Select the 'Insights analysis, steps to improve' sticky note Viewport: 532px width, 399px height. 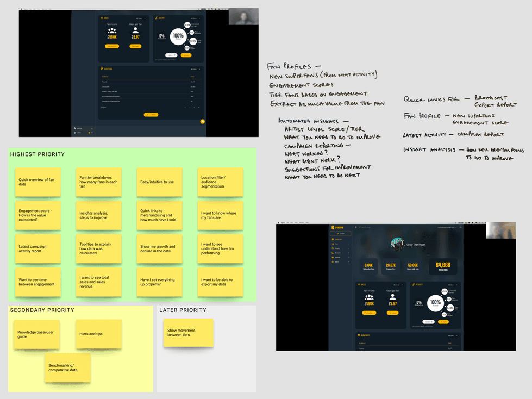(99, 215)
